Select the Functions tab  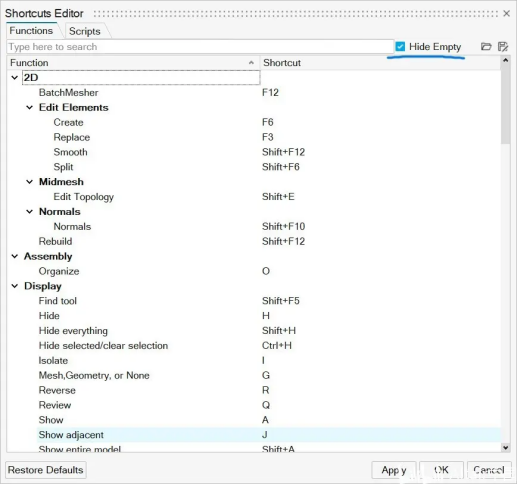coord(31,31)
